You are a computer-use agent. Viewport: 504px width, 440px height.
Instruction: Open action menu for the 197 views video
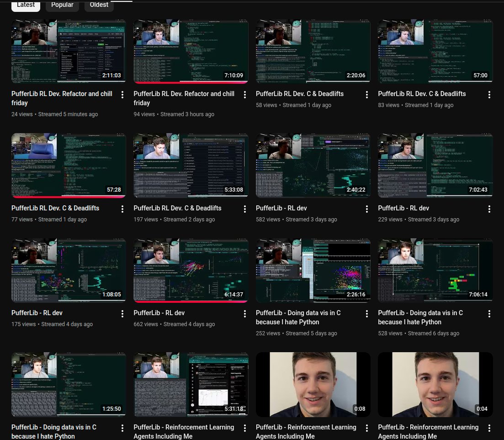click(x=245, y=209)
